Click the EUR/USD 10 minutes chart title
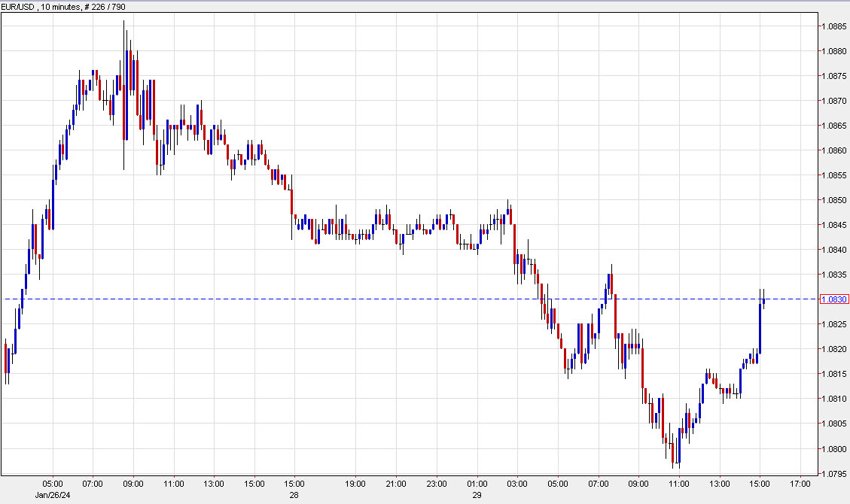Image resolution: width=850 pixels, height=504 pixels. pos(63,7)
